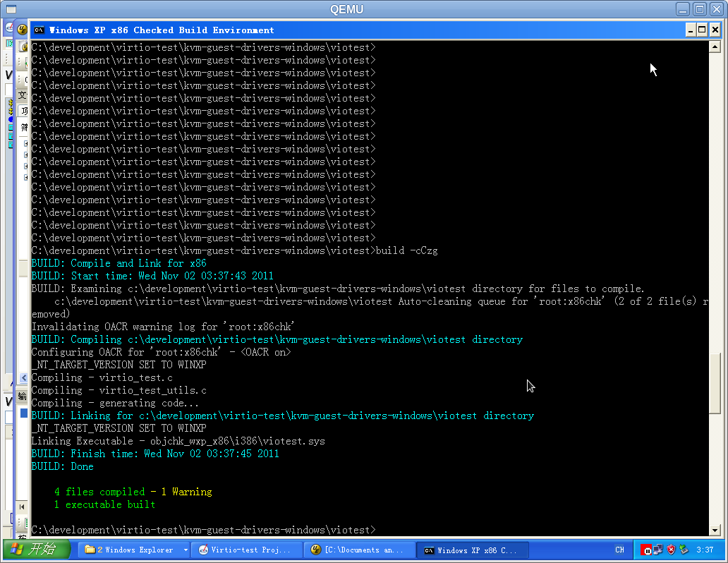Open 2 Windows Explorer taskbar group
Screen dimensions: 728x563
coord(130,550)
